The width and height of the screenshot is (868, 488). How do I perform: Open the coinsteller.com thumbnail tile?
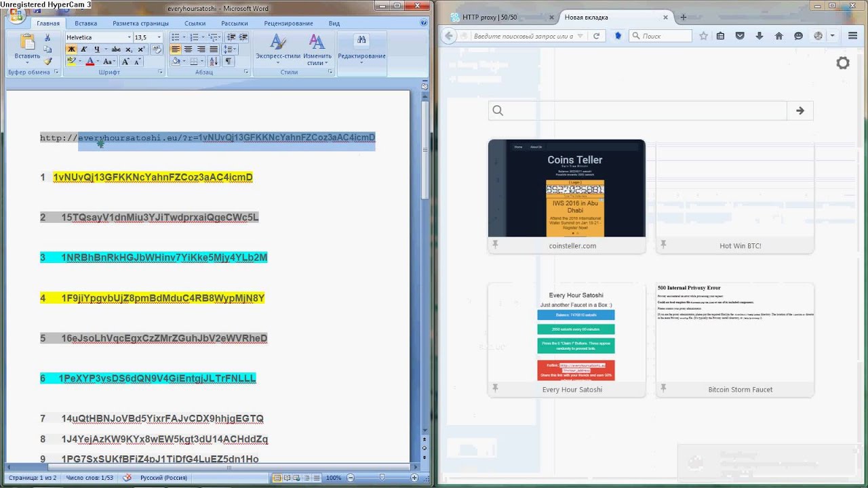pos(567,197)
